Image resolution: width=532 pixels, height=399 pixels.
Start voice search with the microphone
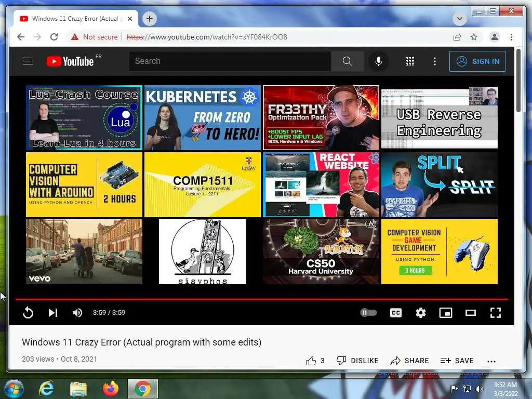click(x=379, y=61)
